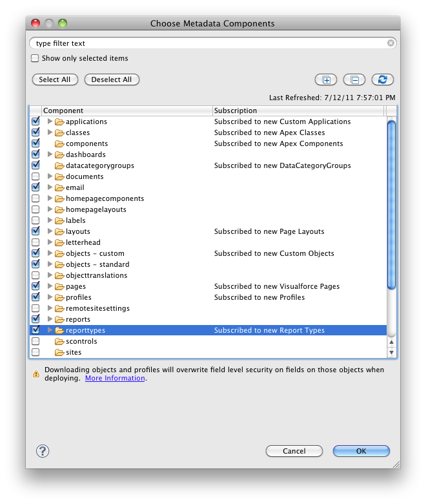This screenshot has height=504, width=426.
Task: Uncheck the classes checkbox
Action: (35, 132)
